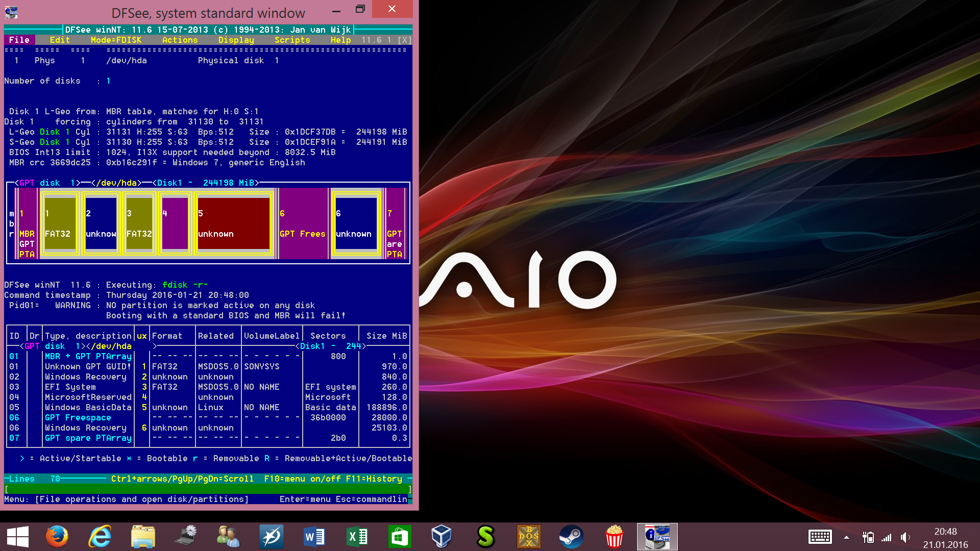Open the Edit menu
Viewport: 980px width, 551px height.
click(60, 40)
